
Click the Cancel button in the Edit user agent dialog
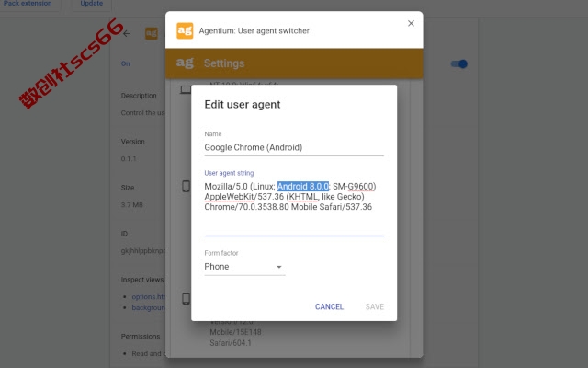329,306
